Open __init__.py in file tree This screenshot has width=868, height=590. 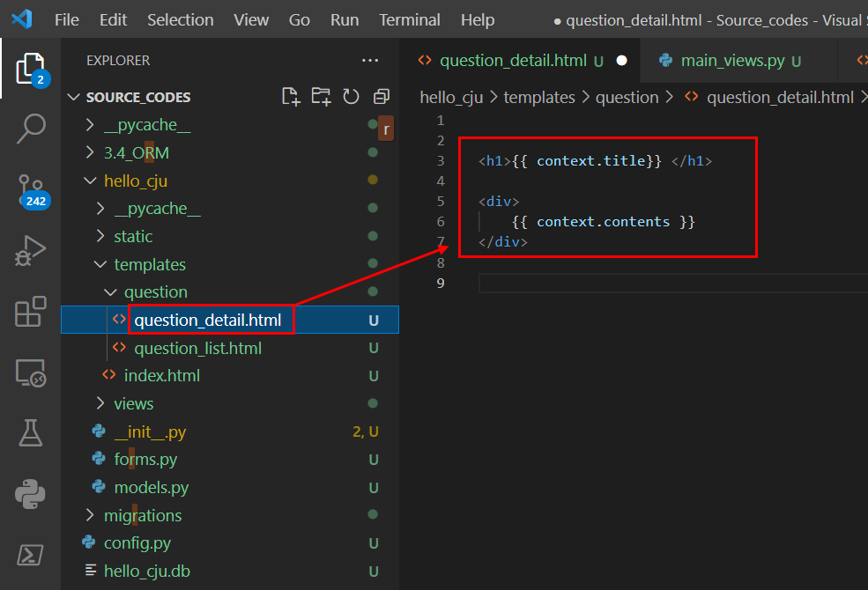230,431
